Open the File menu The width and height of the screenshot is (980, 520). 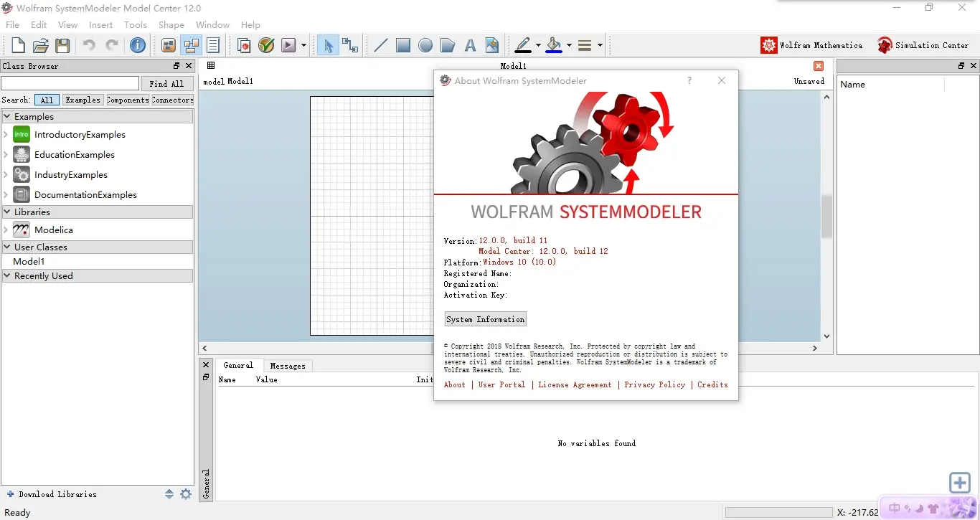[13, 24]
